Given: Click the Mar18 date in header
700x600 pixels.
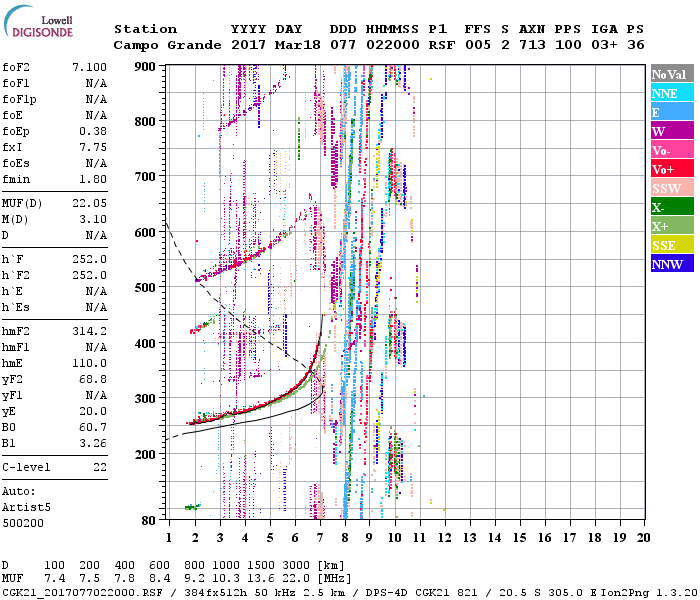Looking at the screenshot, I should click(x=298, y=45).
